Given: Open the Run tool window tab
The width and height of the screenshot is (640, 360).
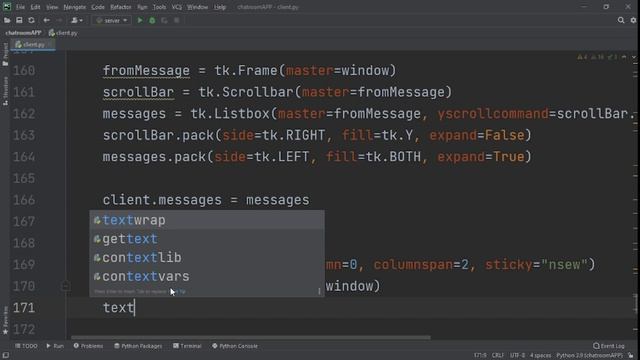Looking at the screenshot, I should click(55, 346).
